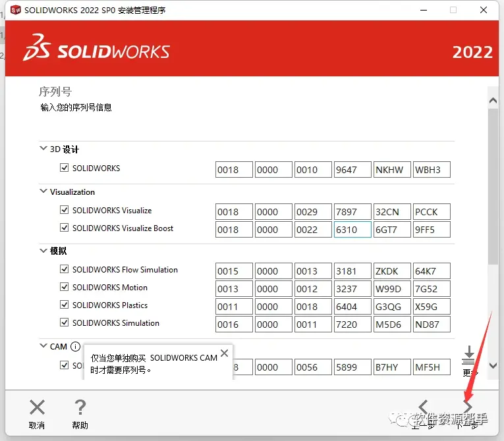Click CAM serial field containing B7HY

point(392,367)
